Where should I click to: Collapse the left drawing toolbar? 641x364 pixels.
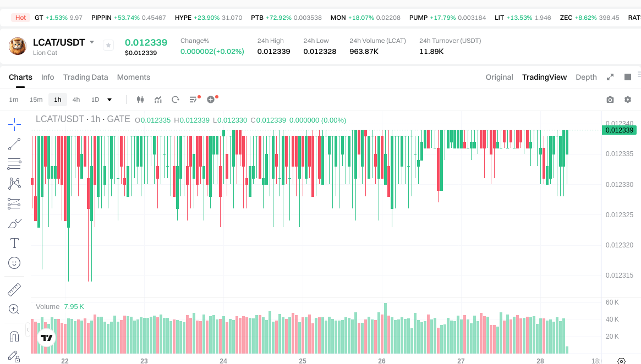(28, 329)
